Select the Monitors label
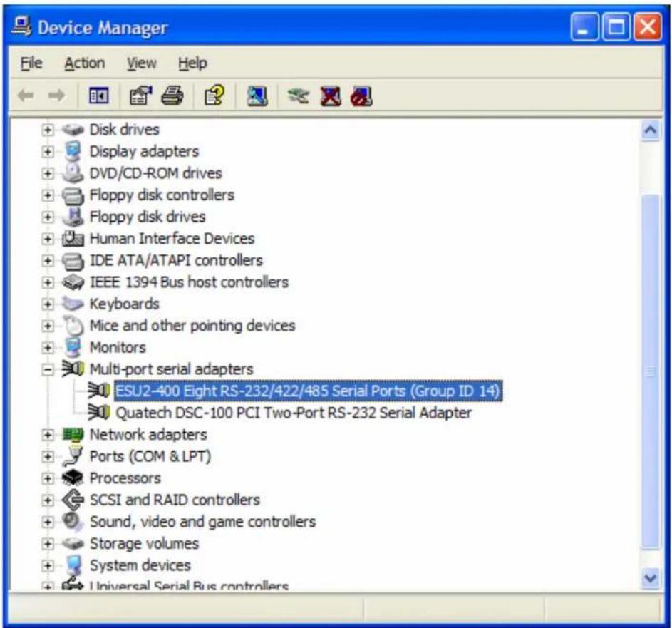 coord(118,347)
